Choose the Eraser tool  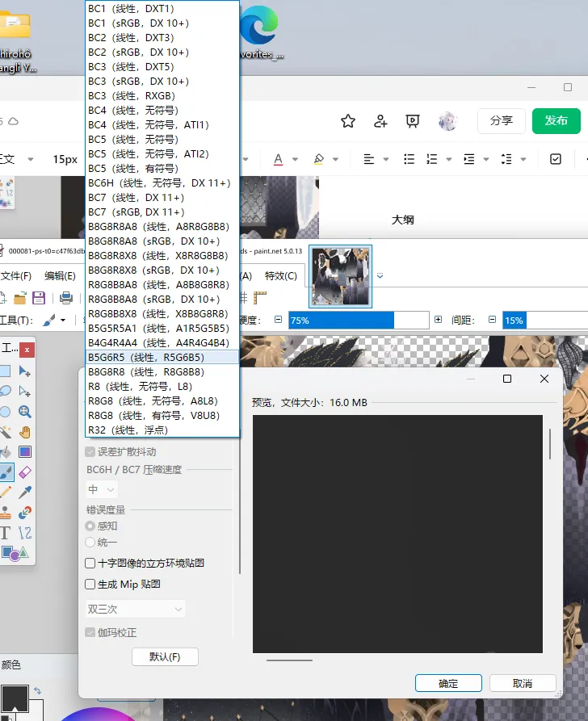point(25,472)
